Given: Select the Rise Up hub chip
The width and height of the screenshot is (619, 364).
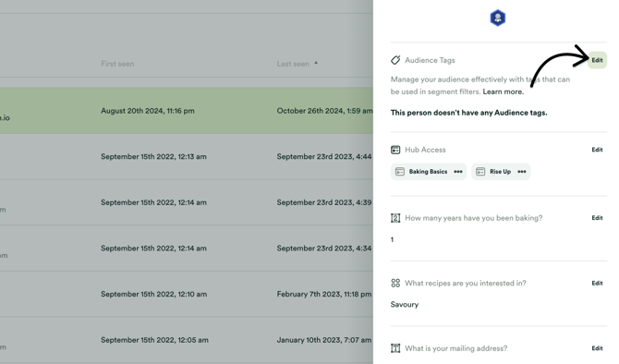Looking at the screenshot, I should pos(501,172).
